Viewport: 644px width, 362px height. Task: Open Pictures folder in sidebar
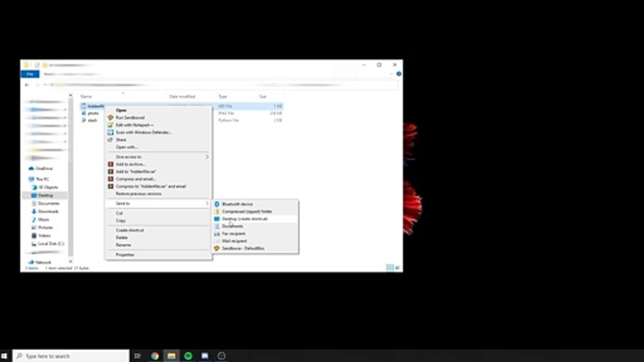[42, 228]
